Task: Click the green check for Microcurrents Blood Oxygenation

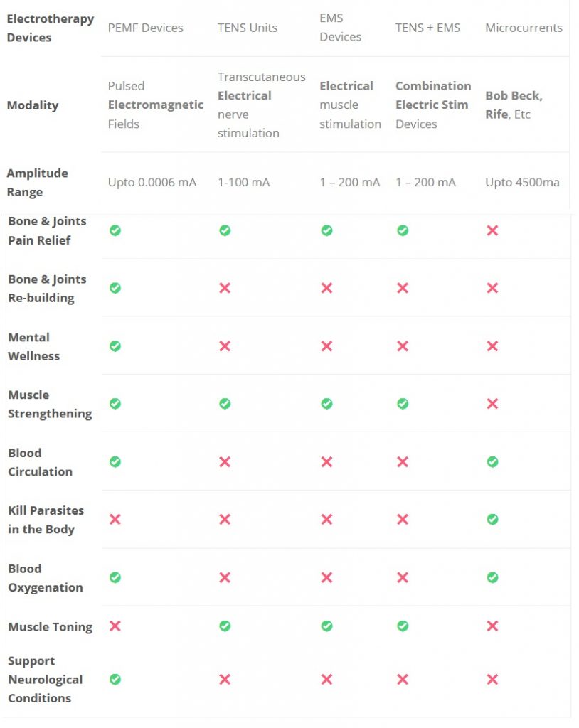Action: [492, 577]
